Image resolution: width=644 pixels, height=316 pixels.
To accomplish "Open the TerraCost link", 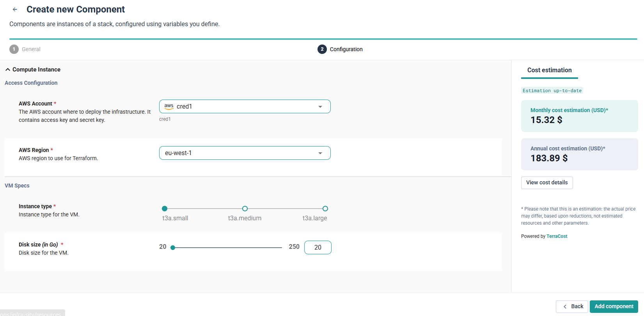I will (x=557, y=236).
